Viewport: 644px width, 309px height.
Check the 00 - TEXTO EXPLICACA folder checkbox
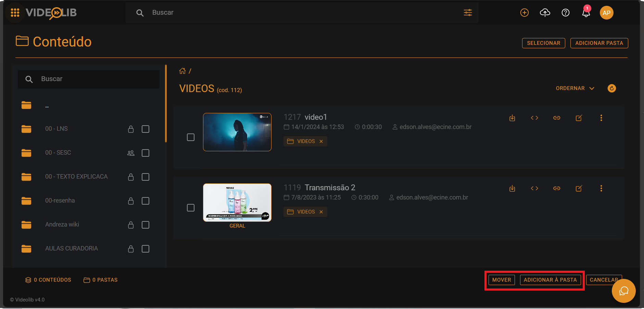(x=146, y=177)
